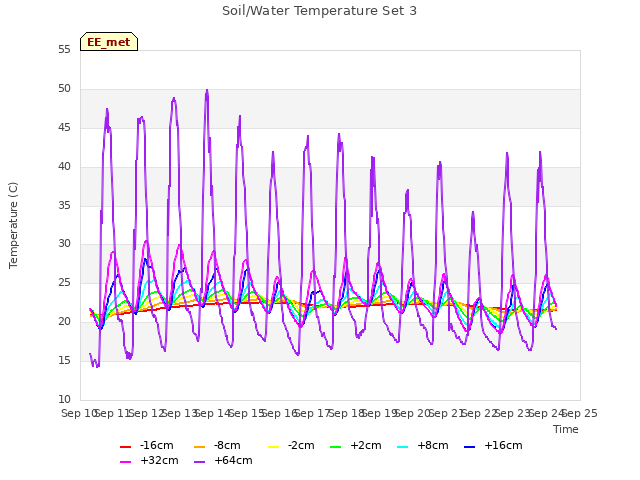
Task: Click the +32cm legend label
Action: (x=159, y=460)
